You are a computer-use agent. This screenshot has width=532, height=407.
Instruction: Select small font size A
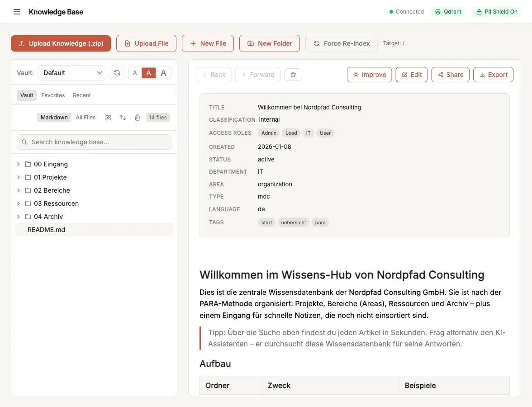tap(135, 73)
